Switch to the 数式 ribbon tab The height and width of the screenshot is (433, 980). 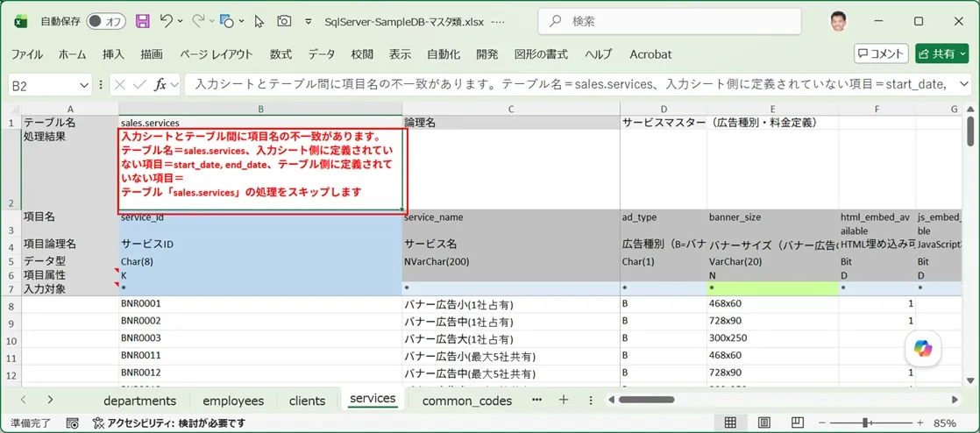(281, 54)
